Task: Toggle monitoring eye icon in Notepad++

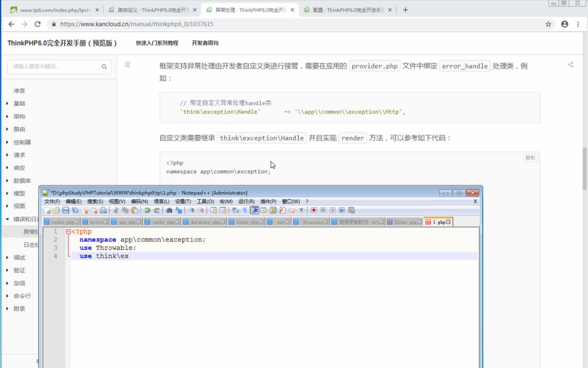Action: tap(301, 210)
